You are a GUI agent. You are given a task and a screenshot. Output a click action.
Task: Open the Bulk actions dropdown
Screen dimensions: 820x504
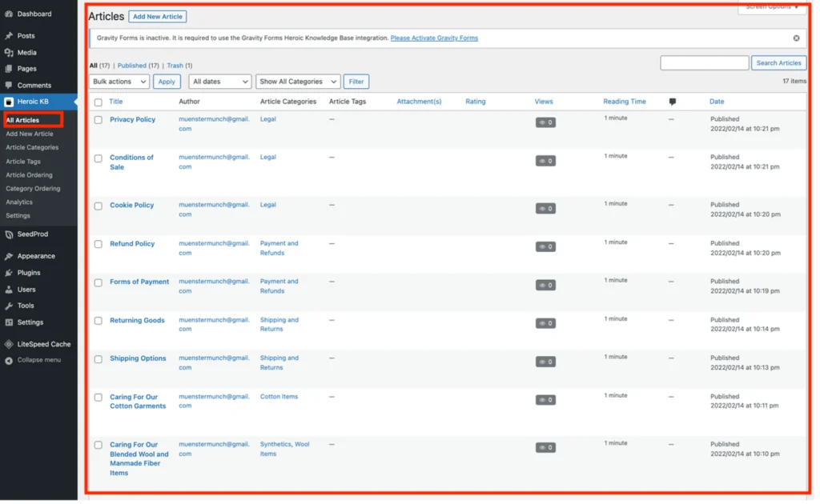click(x=120, y=82)
